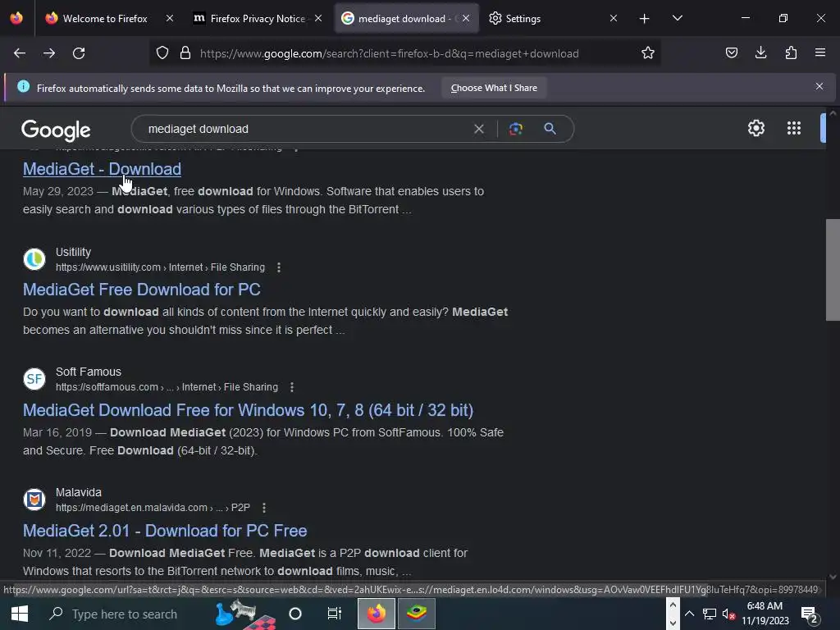
Task: Open Save to Pocket
Action: coord(731,53)
